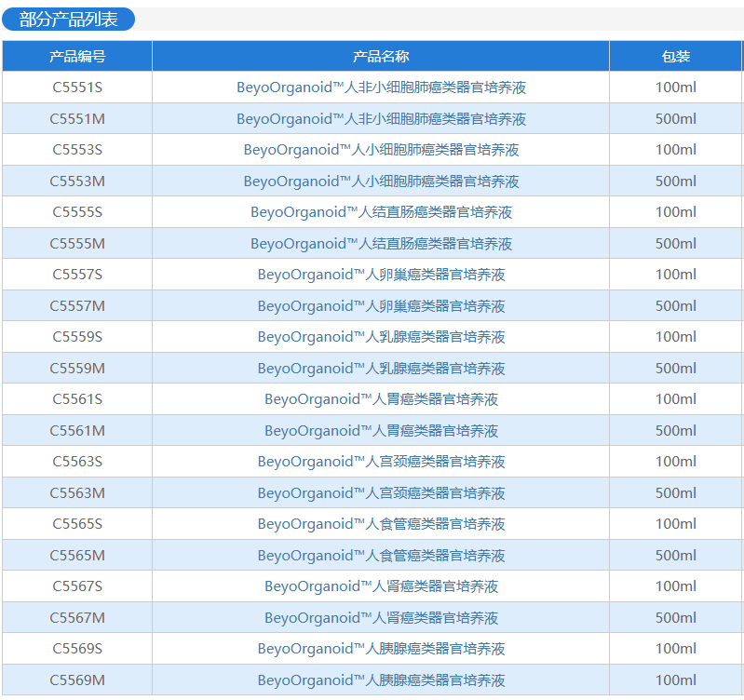Open product name link in C5555S row
Viewport: 744px width, 700px height.
[x=381, y=212]
